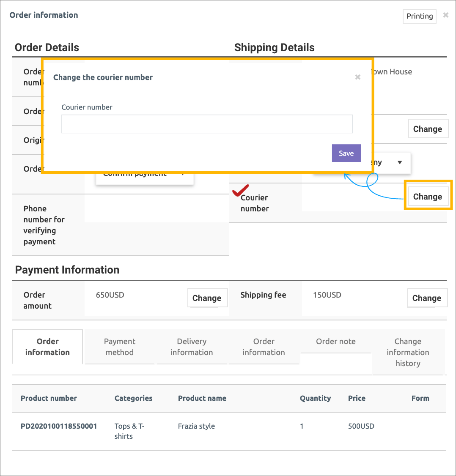Image resolution: width=456 pixels, height=476 pixels.
Task: Click the red checkmark beside Courier number
Action: 241,191
